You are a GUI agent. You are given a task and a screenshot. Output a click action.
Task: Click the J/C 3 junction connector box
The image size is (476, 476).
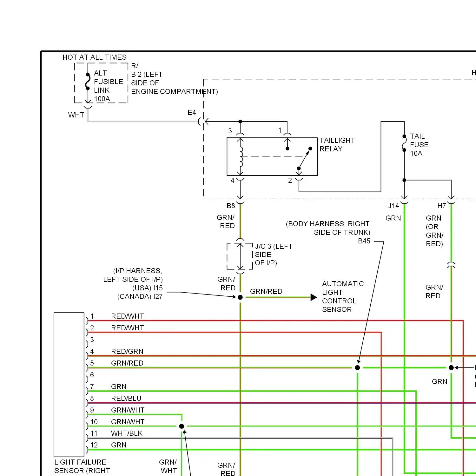coord(240,256)
